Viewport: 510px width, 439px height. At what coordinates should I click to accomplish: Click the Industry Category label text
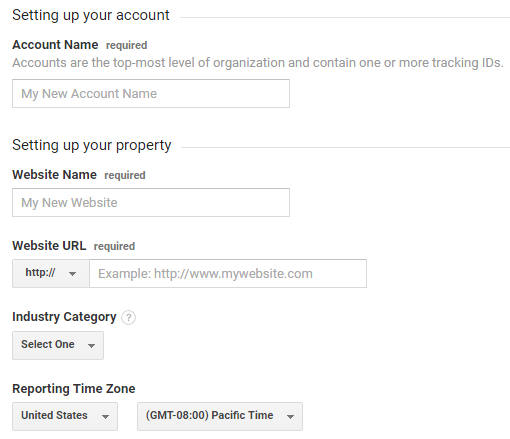64,317
